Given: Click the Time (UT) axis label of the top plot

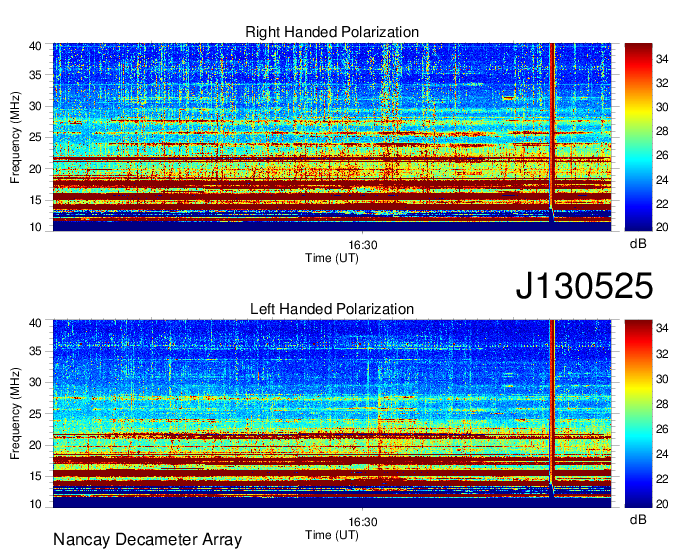Looking at the screenshot, I should click(332, 258).
